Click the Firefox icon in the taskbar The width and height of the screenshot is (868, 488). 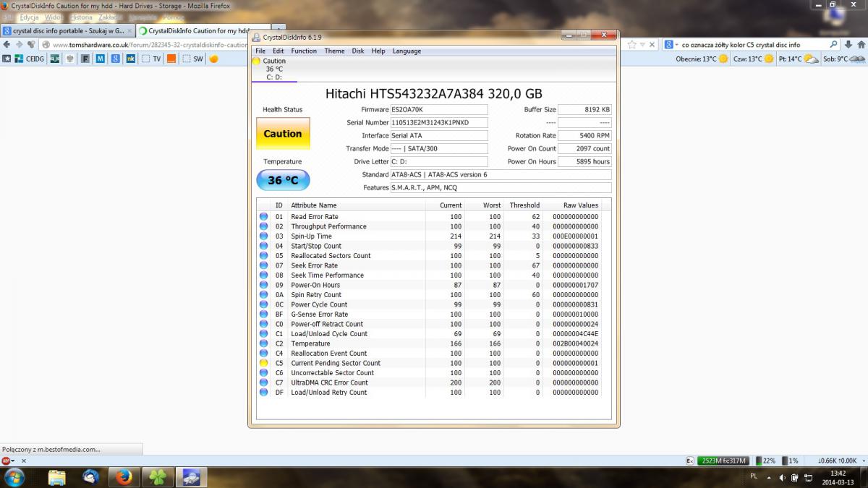coord(124,477)
